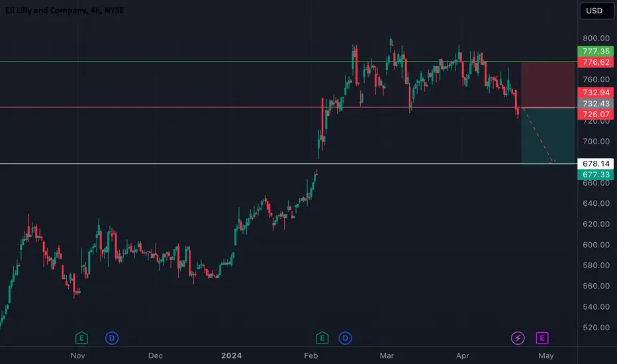Click the 760.00 price axis label
This screenshot has height=364, width=617.
[x=596, y=79]
